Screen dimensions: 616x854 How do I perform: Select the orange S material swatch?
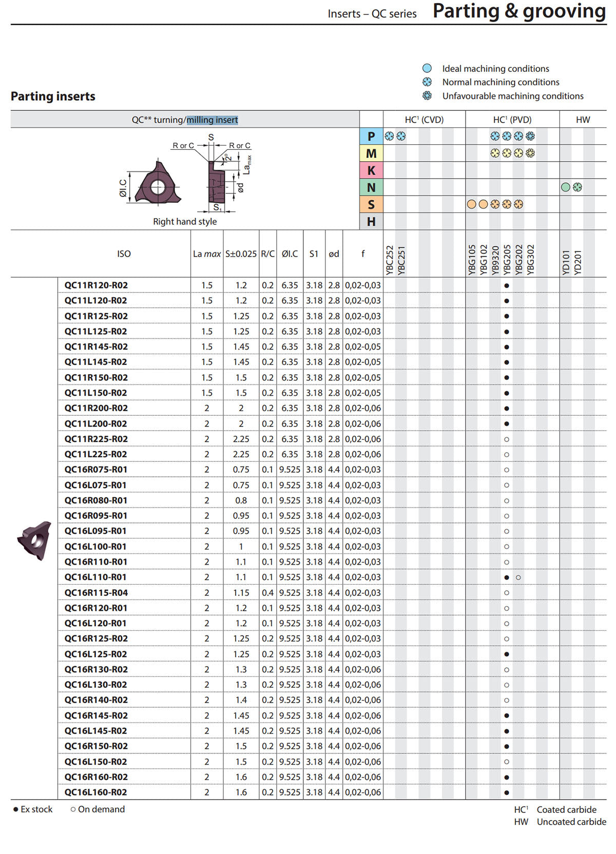(x=371, y=204)
